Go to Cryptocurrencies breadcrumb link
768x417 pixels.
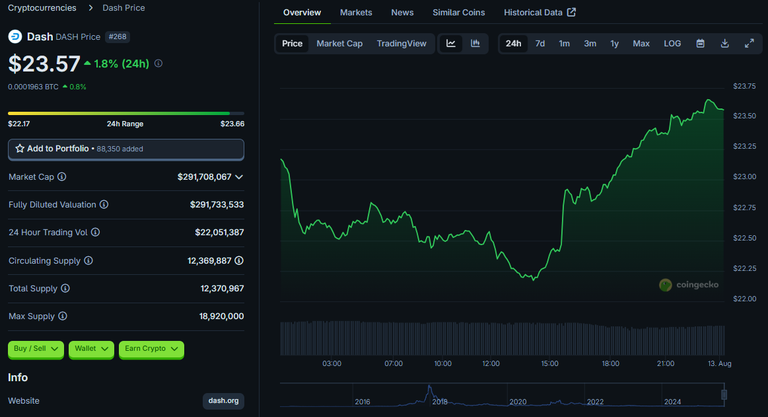pos(42,8)
